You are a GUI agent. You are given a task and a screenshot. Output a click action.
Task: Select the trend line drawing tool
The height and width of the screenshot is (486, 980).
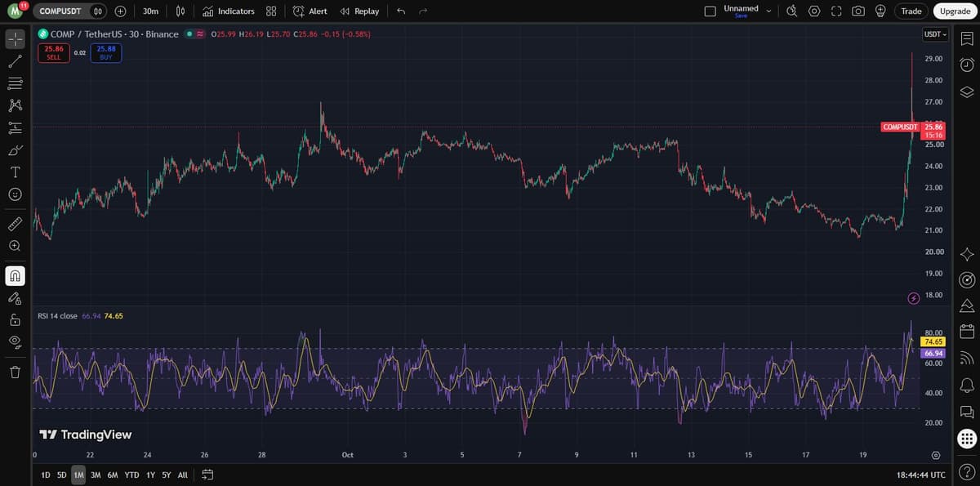click(15, 61)
